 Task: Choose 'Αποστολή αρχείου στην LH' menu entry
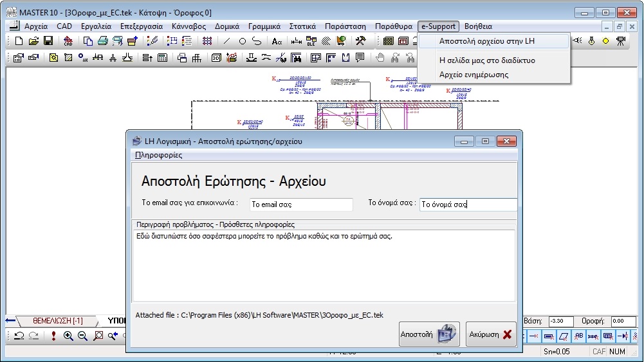(x=487, y=41)
